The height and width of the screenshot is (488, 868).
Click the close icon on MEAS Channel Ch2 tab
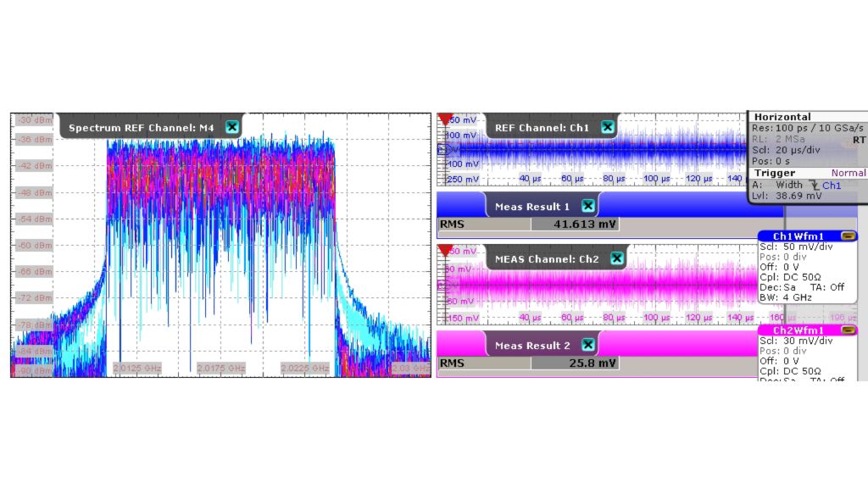coord(616,258)
